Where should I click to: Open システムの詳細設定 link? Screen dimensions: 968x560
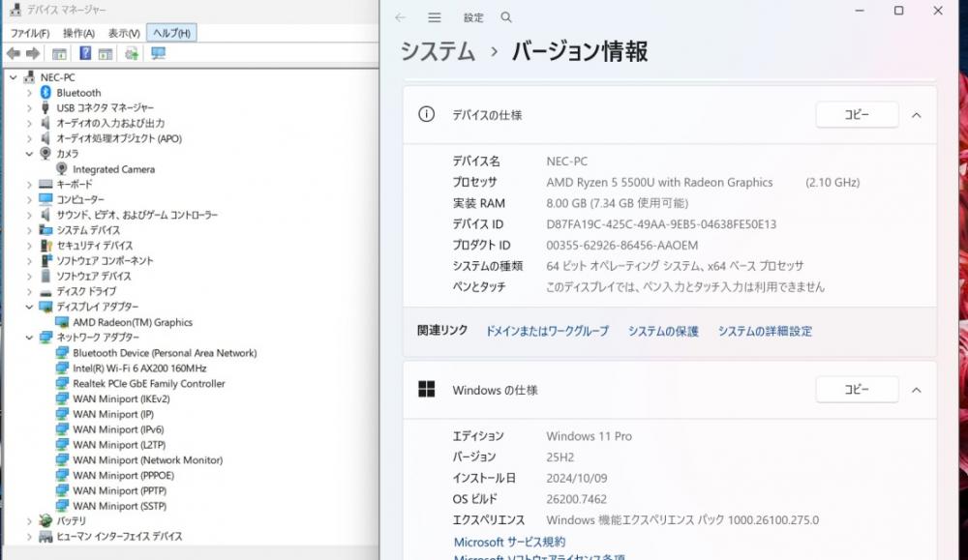(765, 331)
